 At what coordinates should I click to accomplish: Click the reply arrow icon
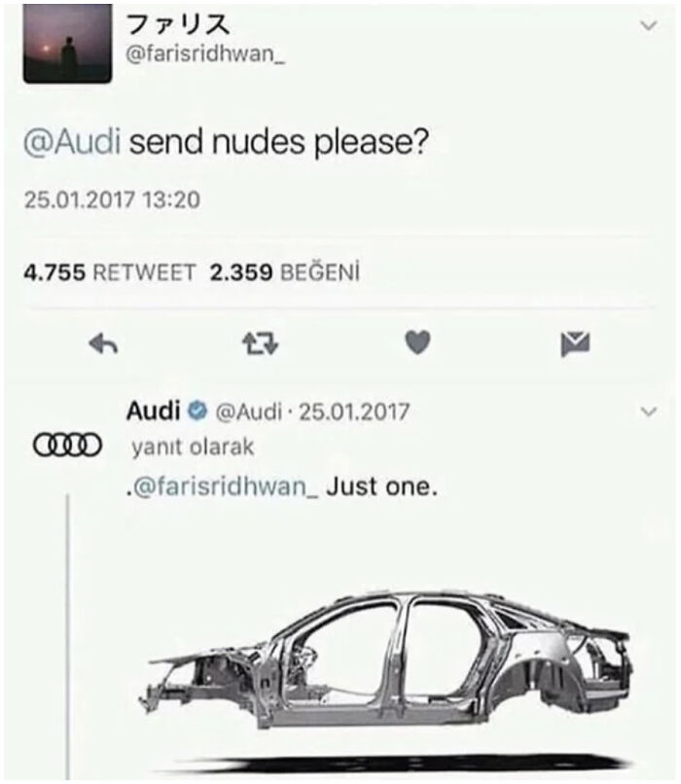[x=103, y=343]
